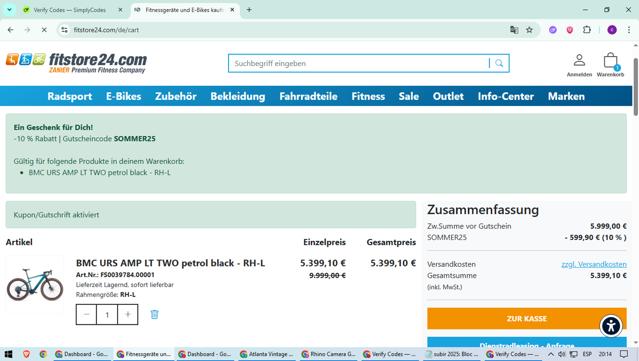This screenshot has width=639, height=361.
Task: Open the Zubehör menu
Action: pyautogui.click(x=176, y=96)
